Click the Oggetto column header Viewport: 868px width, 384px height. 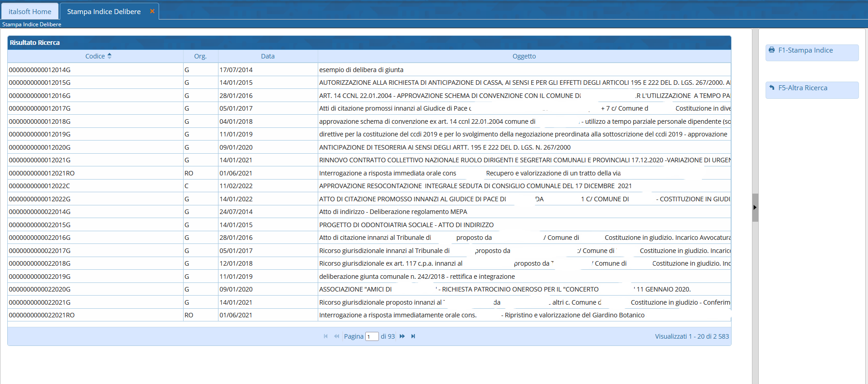524,56
